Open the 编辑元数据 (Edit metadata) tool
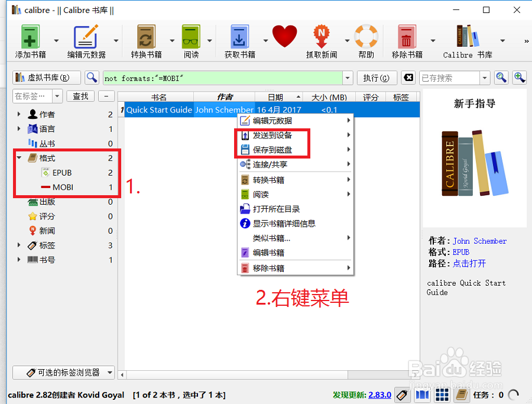The height and width of the screenshot is (404, 532). coord(86,37)
